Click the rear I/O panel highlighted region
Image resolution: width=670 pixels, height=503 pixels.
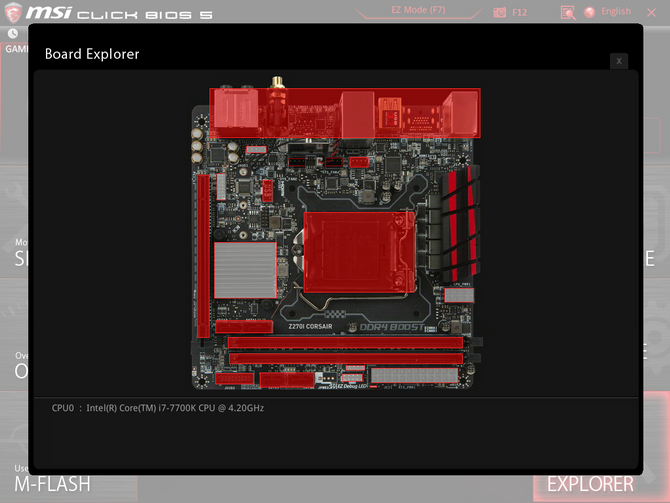[x=345, y=113]
